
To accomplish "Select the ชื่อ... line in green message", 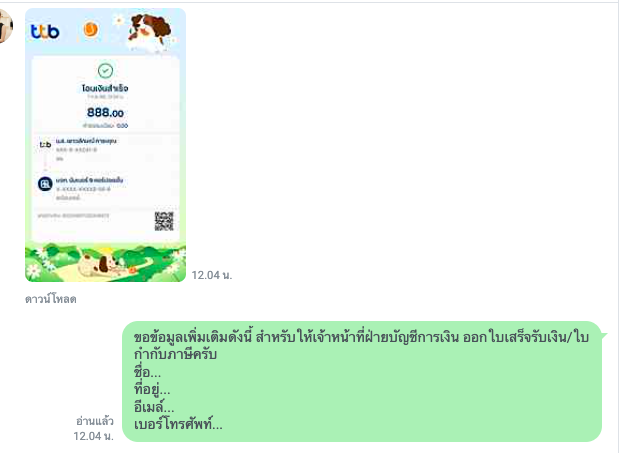I will (147, 372).
